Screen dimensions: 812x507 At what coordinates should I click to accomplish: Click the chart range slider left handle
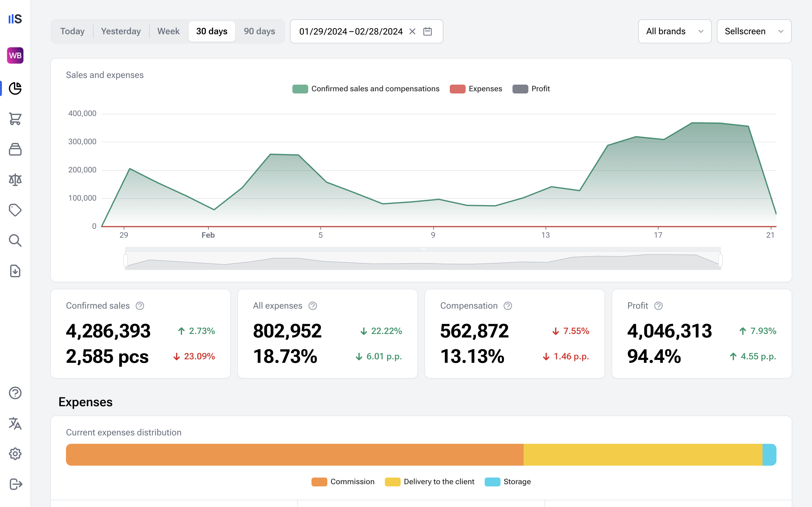(126, 260)
